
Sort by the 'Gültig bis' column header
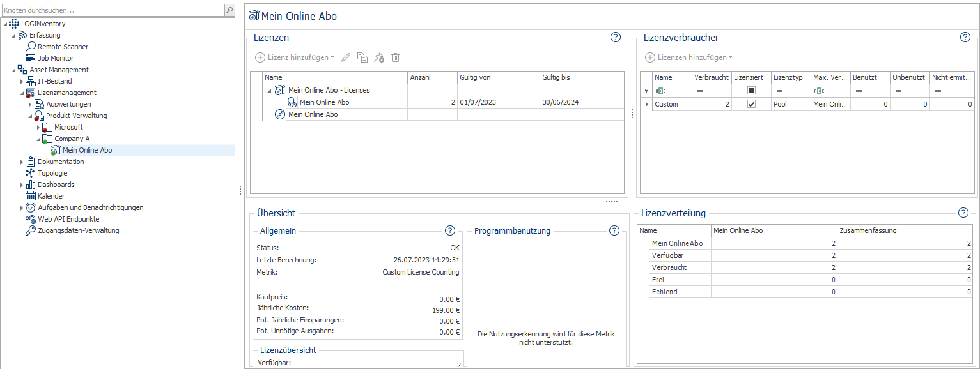[x=581, y=77]
